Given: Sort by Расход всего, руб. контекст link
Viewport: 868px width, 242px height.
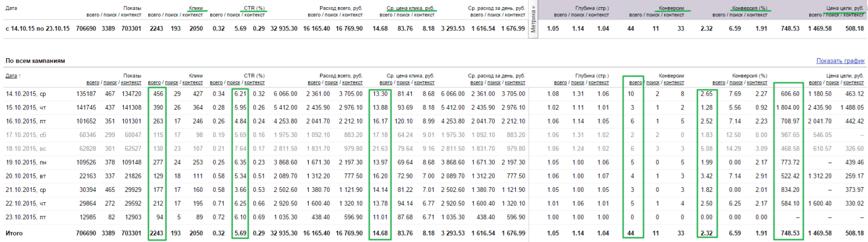Looking at the screenshot, I should (352, 83).
